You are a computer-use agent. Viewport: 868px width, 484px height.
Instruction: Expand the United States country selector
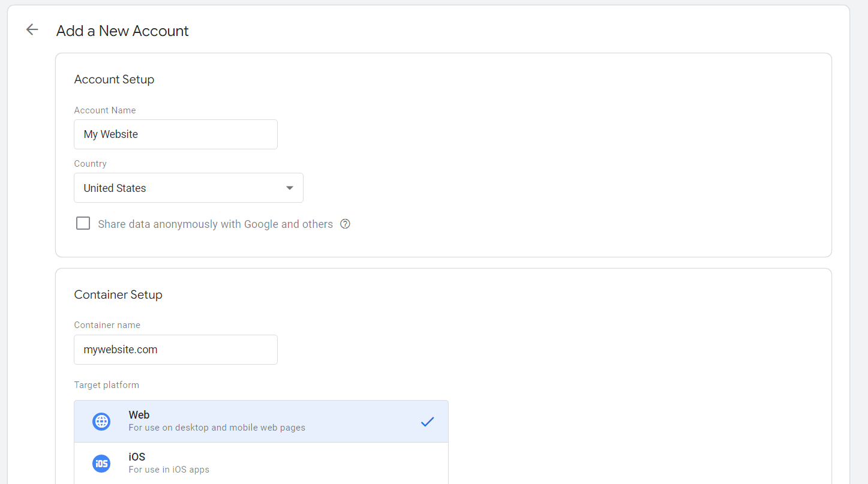(x=188, y=188)
